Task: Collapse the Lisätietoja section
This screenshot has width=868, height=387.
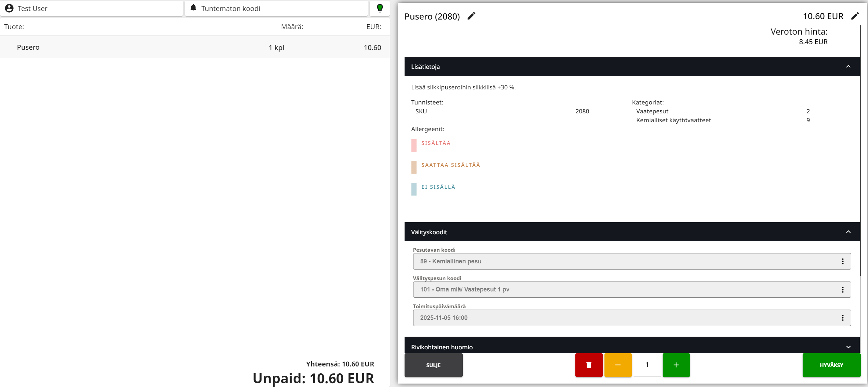Action: [848, 66]
